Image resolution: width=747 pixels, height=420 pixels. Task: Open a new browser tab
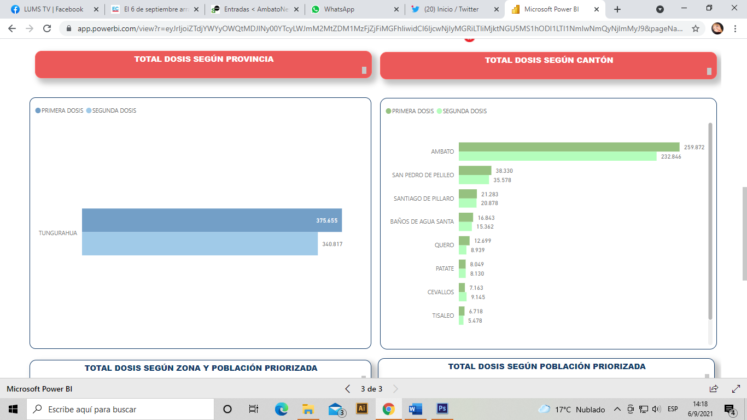point(617,9)
